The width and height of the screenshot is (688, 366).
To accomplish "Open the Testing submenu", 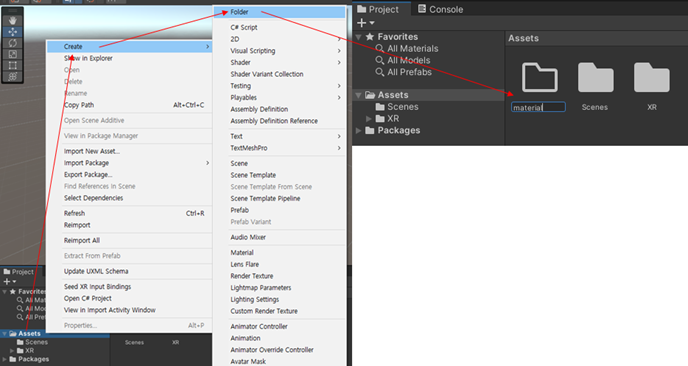I will point(280,86).
